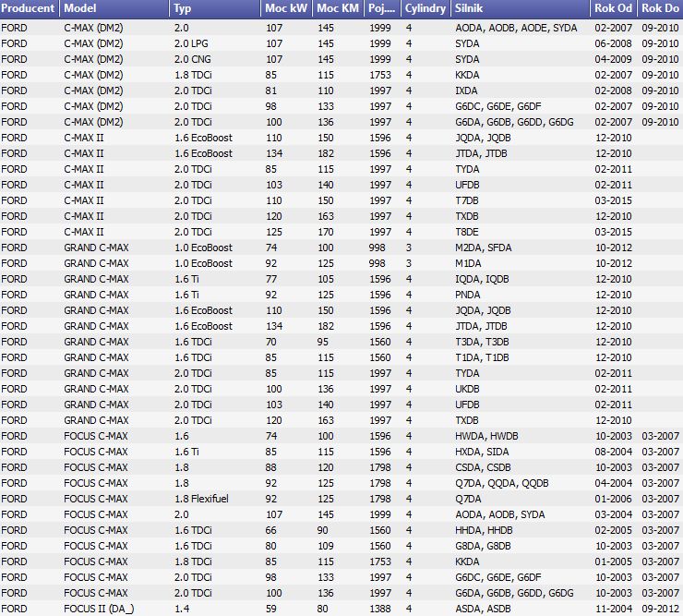Click the Typ column header
The height and width of the screenshot is (616, 683).
pos(215,8)
